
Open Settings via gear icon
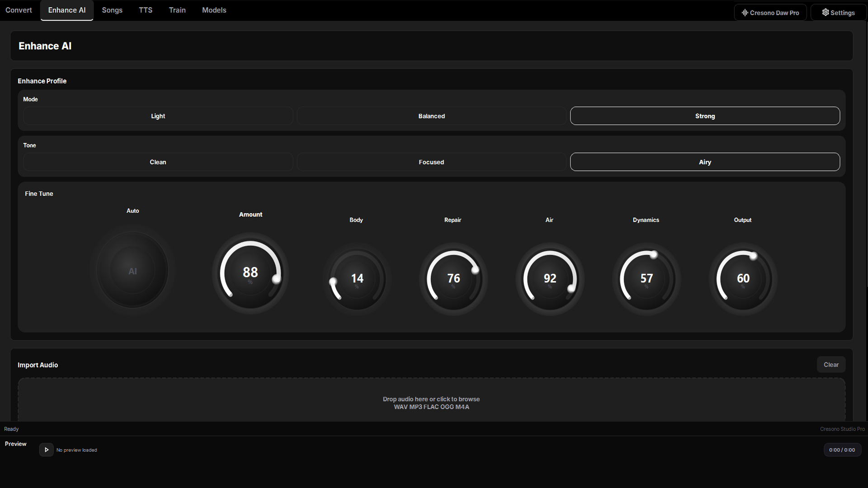coord(838,13)
